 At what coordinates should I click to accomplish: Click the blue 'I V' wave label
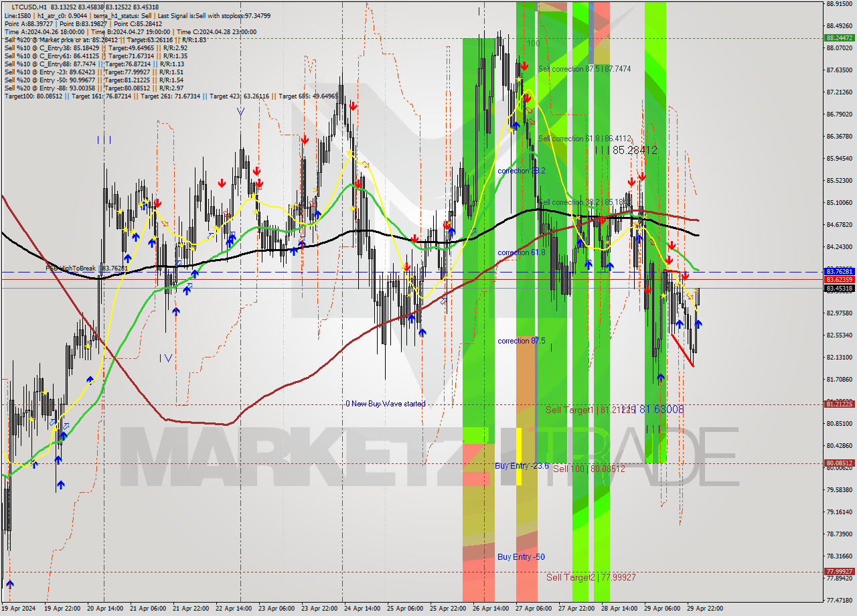tap(166, 358)
